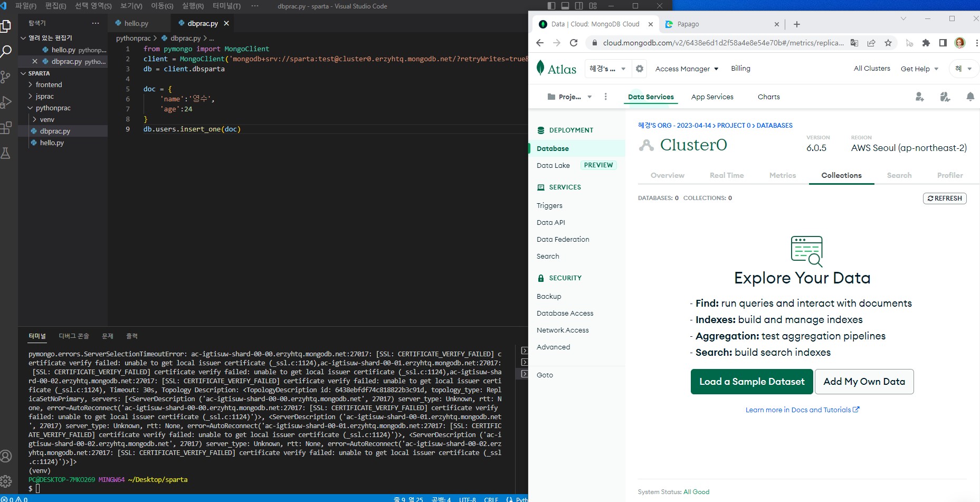Screen dimensions: 980x502
Task: Open Atlas alerts bell icon
Action: (970, 97)
